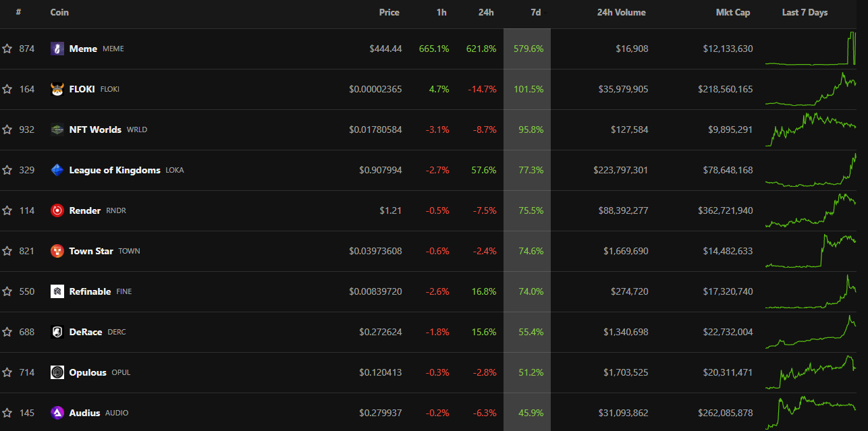The height and width of the screenshot is (431, 868).
Task: Open the NFT Worlds coin page
Action: (95, 130)
